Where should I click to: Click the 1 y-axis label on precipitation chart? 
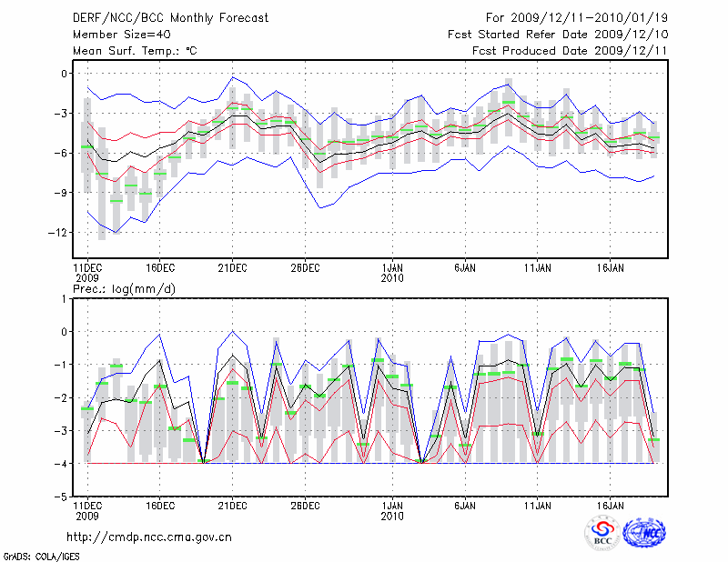click(64, 298)
